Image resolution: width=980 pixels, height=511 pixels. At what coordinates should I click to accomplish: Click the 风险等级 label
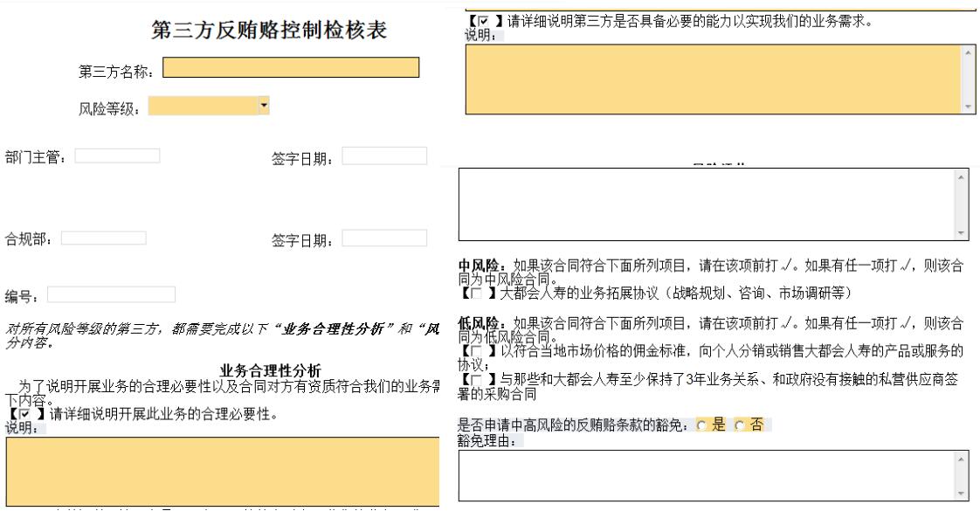(x=109, y=108)
